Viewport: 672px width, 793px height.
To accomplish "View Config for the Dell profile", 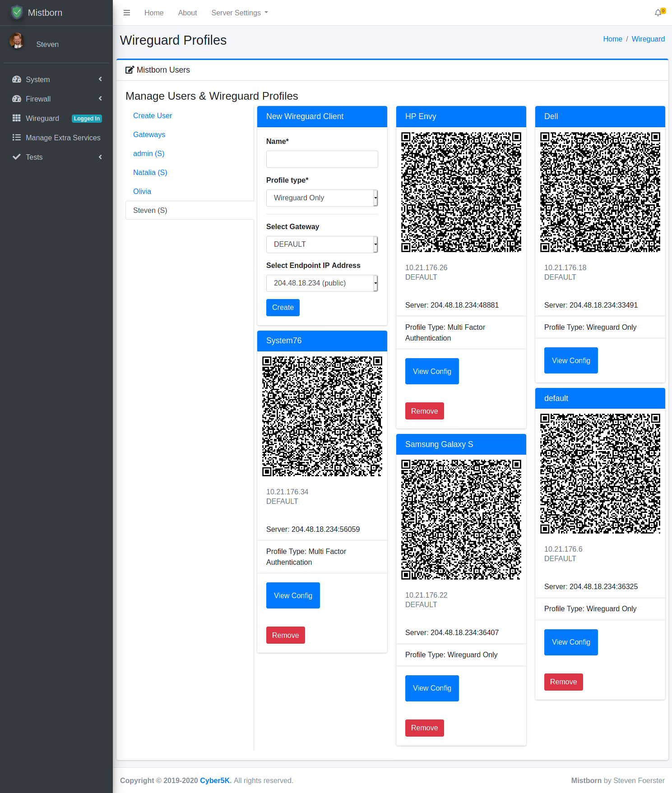I will coord(571,360).
